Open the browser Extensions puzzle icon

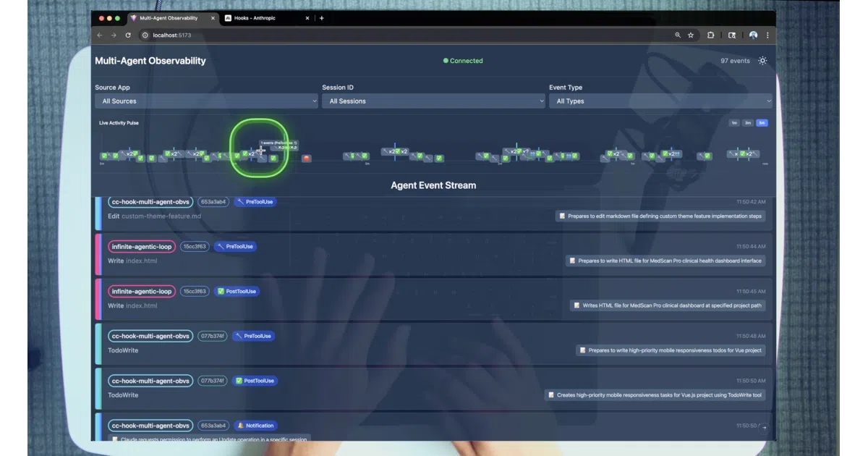point(711,35)
